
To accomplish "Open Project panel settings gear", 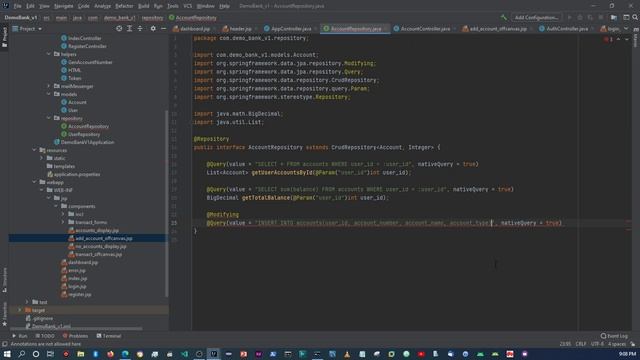I will click(x=153, y=29).
